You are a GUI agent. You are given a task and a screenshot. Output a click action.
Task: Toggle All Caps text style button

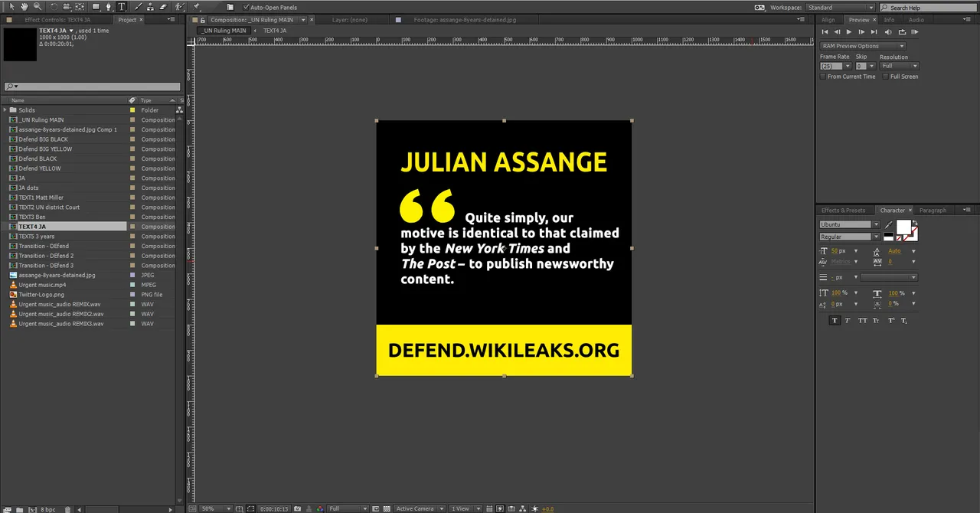pyautogui.click(x=863, y=320)
